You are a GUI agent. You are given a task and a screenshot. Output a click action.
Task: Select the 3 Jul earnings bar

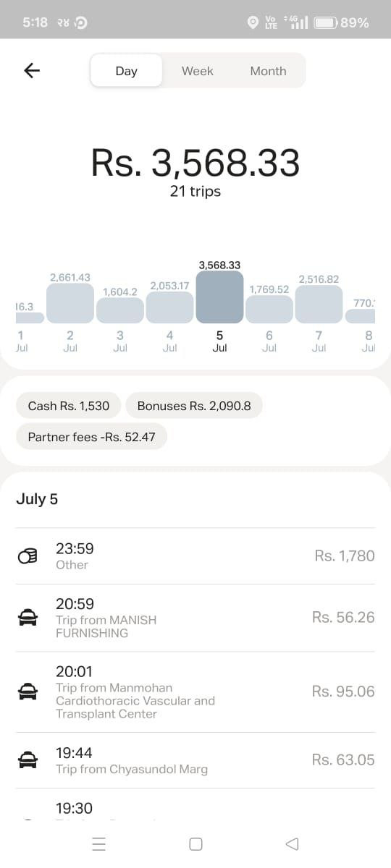(120, 310)
